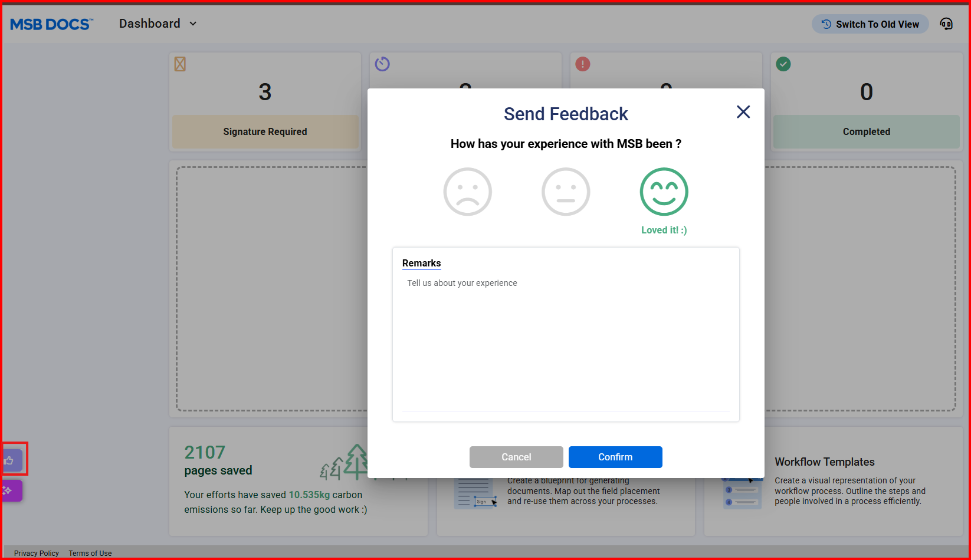Screen dimensions: 971x560
Task: Select the sad face rating
Action: pyautogui.click(x=467, y=192)
